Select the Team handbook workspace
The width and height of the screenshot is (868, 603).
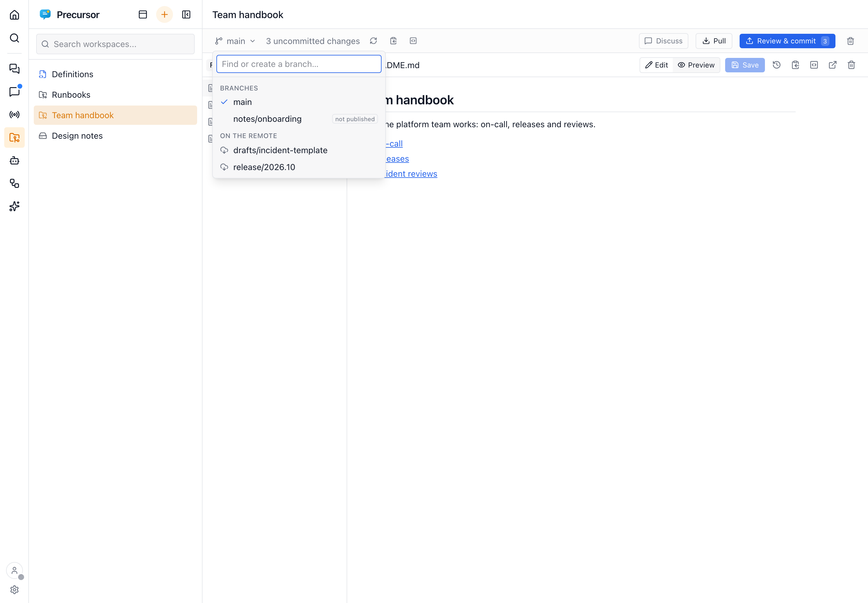coord(115,115)
